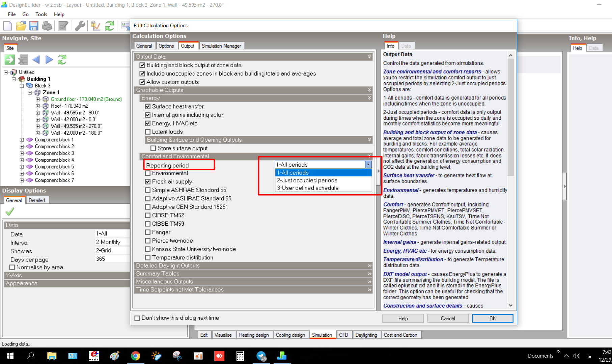Image resolution: width=612 pixels, height=364 pixels.
Task: Select 2-Just occupied periods option
Action: pos(323,180)
